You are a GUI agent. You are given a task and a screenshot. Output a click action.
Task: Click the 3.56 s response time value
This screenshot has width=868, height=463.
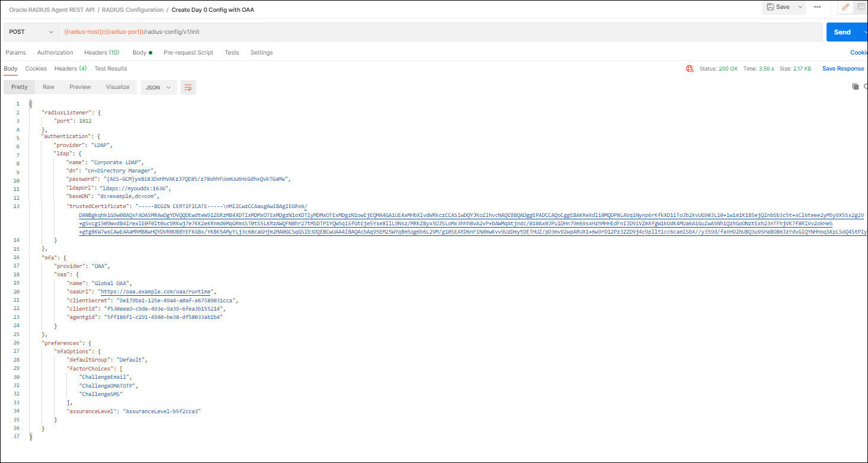765,69
